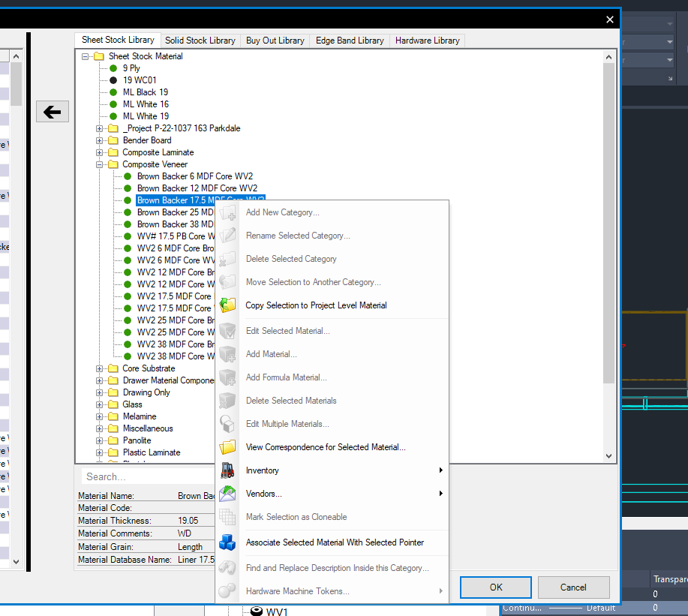This screenshot has width=688, height=616.
Task: Select the Miscellaneous category
Action: click(x=148, y=428)
